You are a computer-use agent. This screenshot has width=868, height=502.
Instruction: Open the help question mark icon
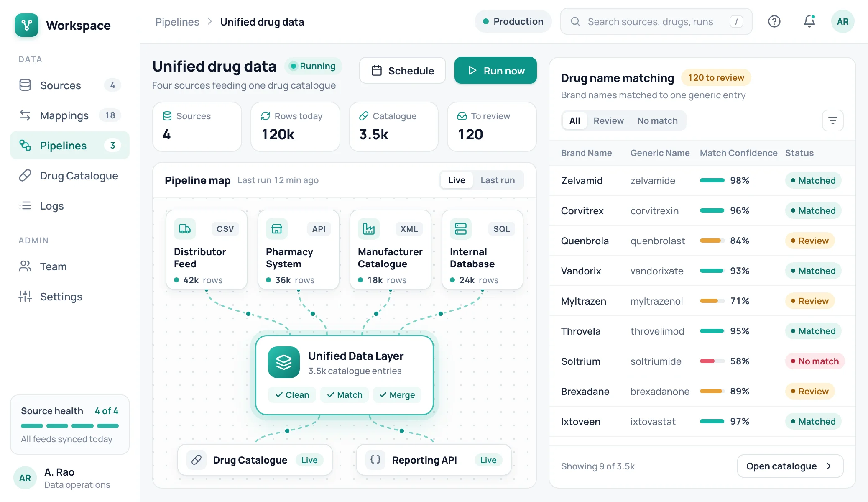[x=774, y=21]
